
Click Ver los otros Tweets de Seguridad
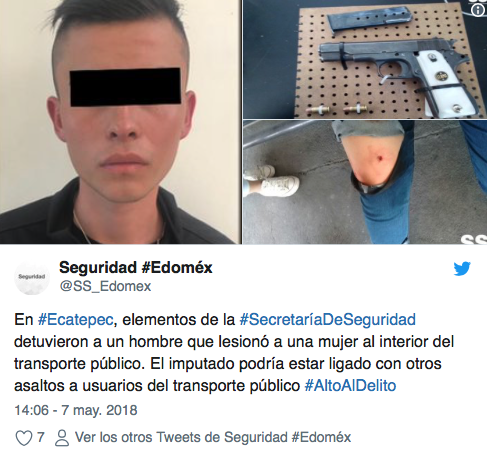tap(213, 437)
